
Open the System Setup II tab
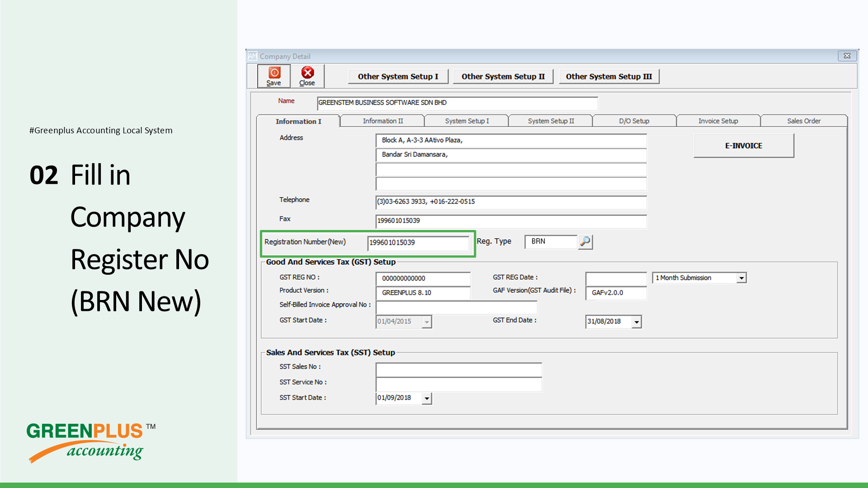551,121
